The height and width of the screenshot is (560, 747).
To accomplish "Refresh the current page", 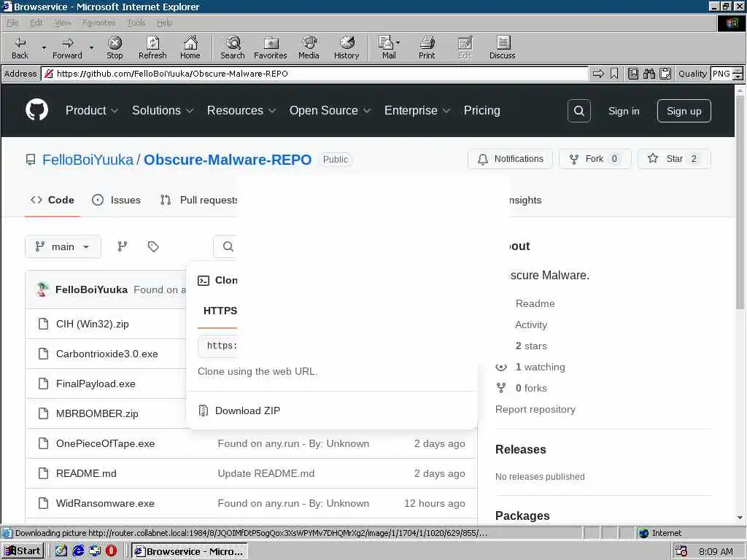I will 152,47.
